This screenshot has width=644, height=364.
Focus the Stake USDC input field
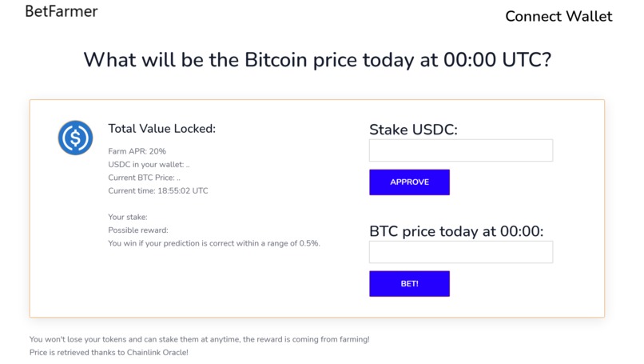pos(460,150)
